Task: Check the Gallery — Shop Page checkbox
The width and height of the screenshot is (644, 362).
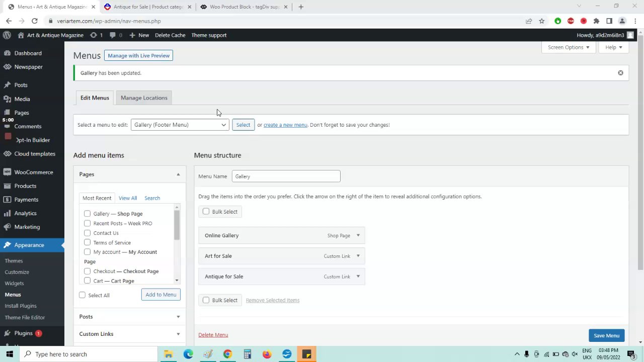Action: [x=88, y=214]
